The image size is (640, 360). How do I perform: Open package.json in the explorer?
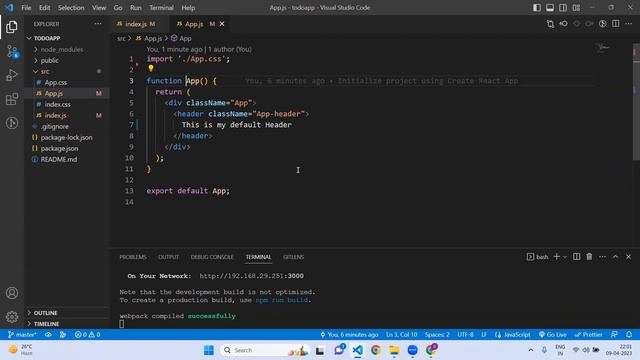tap(67, 148)
